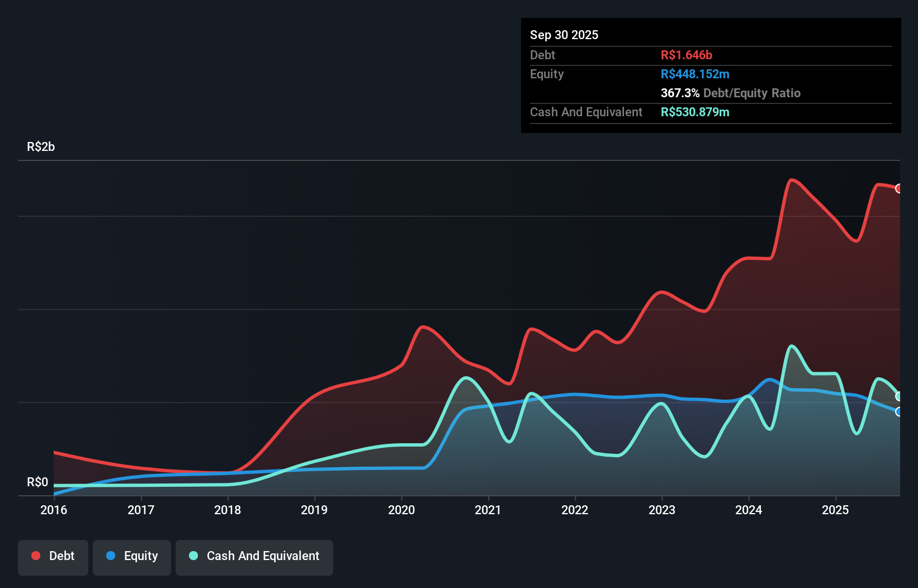This screenshot has height=588, width=918.
Task: Select the red circle marker ending the Debt line
Action: tap(899, 188)
